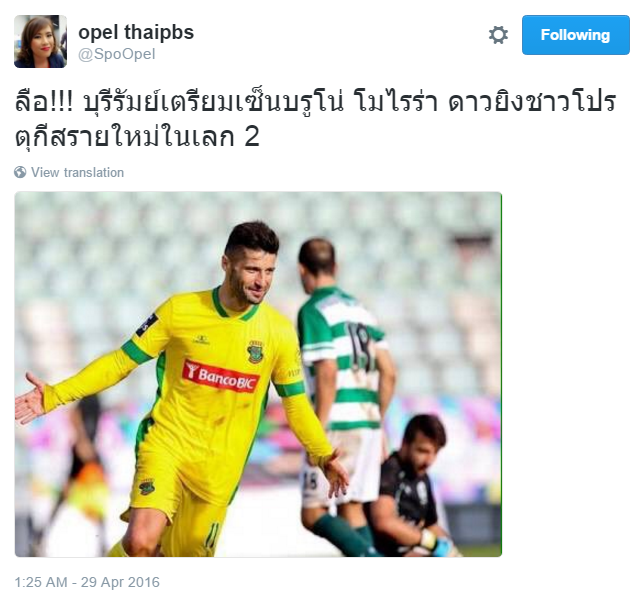Open opel thaipbs profile avatar

[40, 41]
